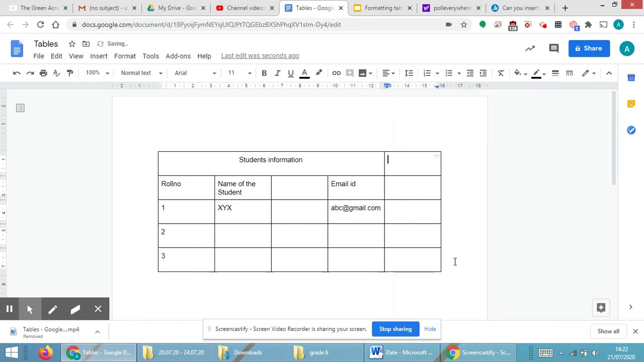
Task: Open the border width options
Action: [x=555, y=73]
